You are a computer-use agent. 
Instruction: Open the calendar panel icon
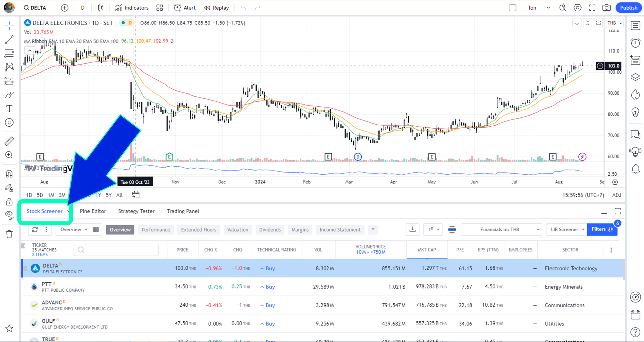(x=636, y=315)
